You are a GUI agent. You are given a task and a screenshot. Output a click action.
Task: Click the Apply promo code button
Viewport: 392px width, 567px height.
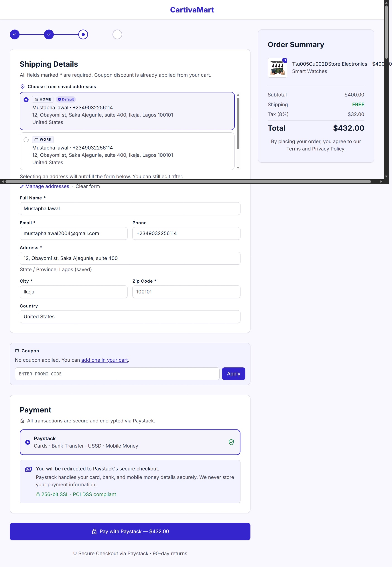coord(233,373)
